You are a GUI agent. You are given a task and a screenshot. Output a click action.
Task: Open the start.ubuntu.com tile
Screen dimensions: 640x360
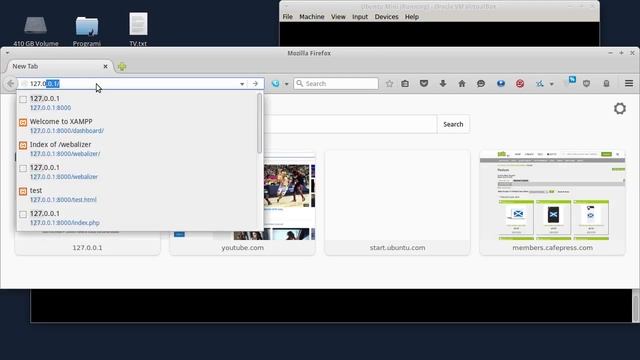pos(398,203)
